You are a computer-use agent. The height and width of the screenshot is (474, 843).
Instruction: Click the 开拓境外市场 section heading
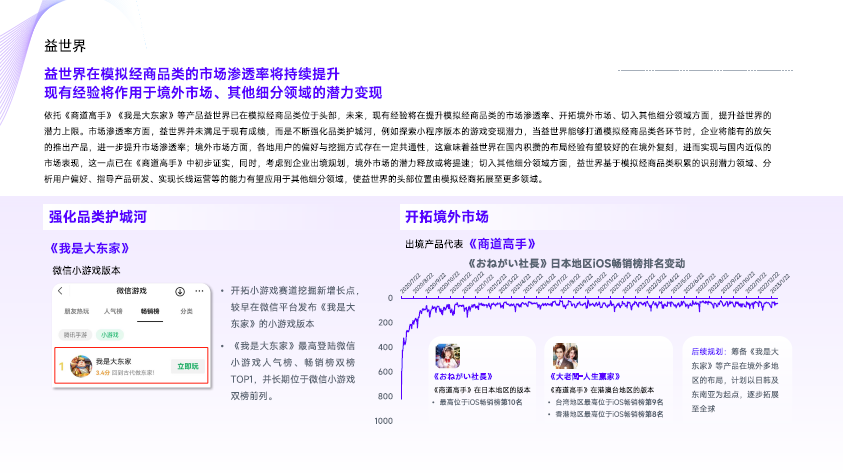coord(447,217)
